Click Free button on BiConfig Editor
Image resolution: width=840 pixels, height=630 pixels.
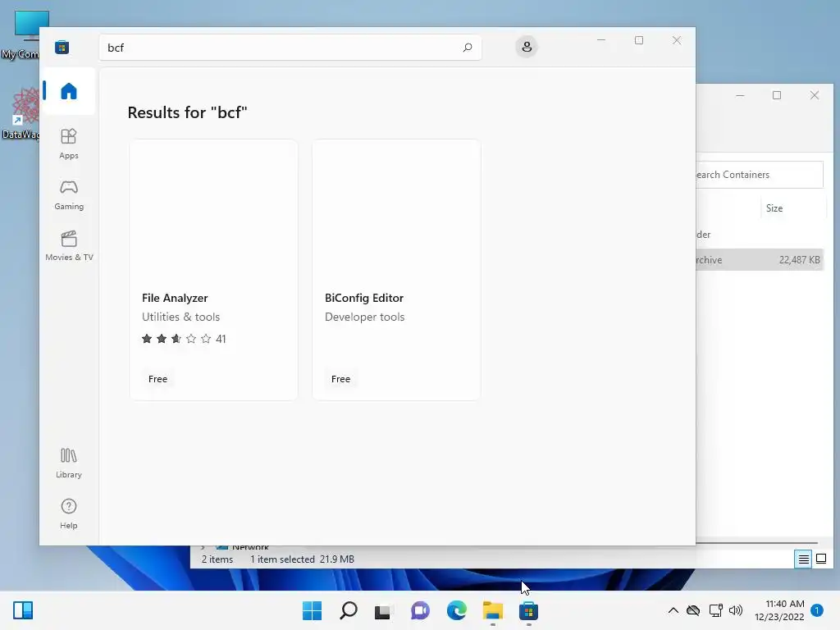pos(340,379)
